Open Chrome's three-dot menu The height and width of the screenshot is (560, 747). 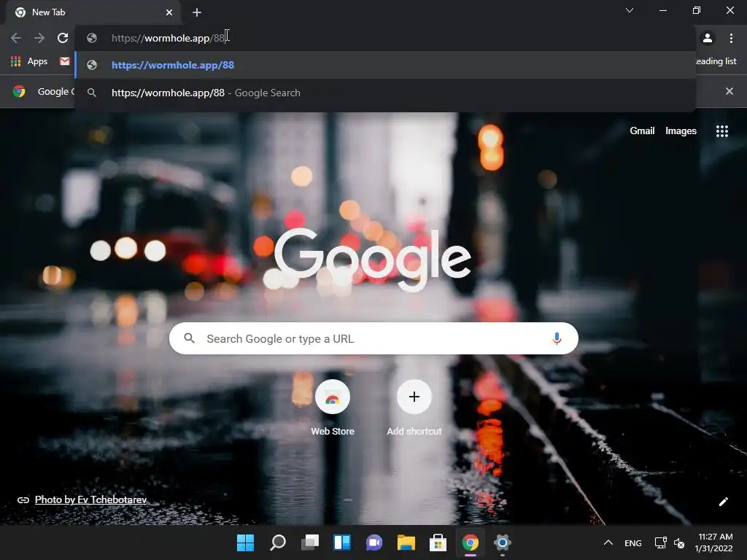(731, 38)
